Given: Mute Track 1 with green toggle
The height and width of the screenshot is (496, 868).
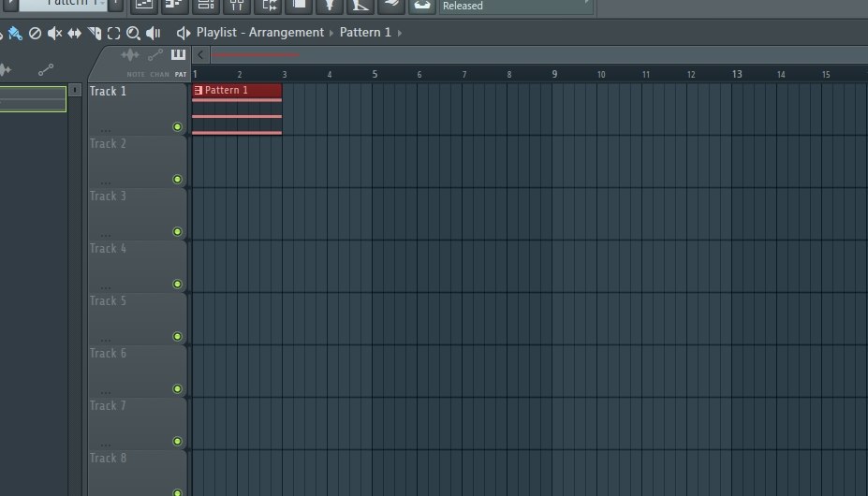Looking at the screenshot, I should pyautogui.click(x=177, y=126).
